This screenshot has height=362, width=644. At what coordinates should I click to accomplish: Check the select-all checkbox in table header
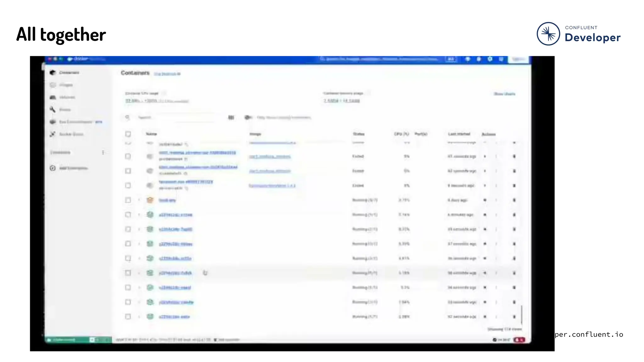click(x=128, y=134)
